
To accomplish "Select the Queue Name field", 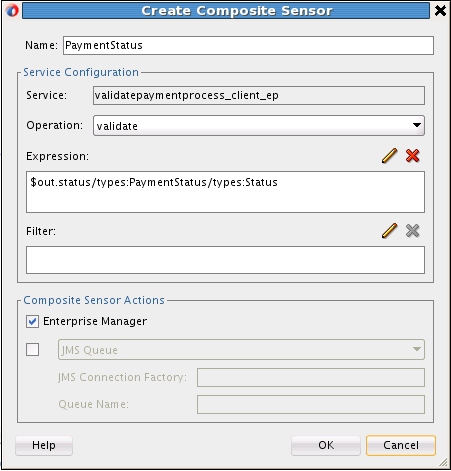I will tap(311, 404).
